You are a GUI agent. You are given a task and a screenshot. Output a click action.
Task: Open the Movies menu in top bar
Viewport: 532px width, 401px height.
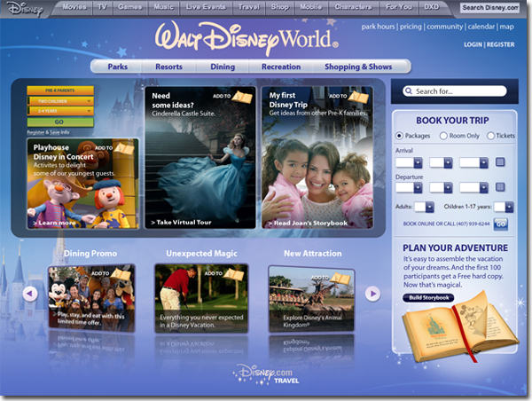74,7
